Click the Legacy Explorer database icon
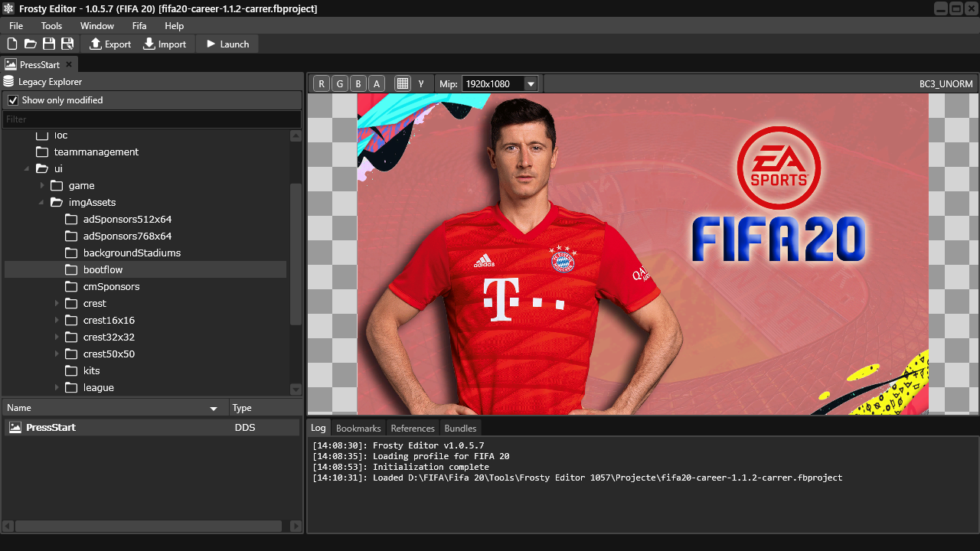 (x=9, y=81)
